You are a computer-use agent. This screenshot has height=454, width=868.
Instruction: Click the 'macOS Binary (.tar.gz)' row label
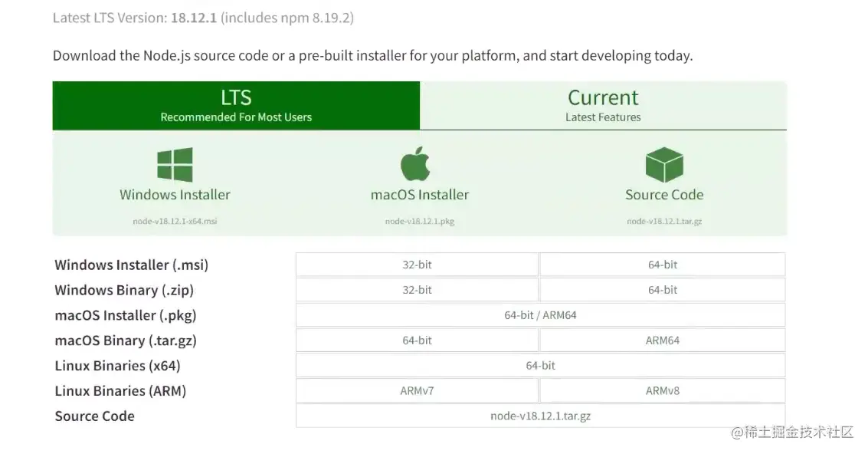point(126,340)
